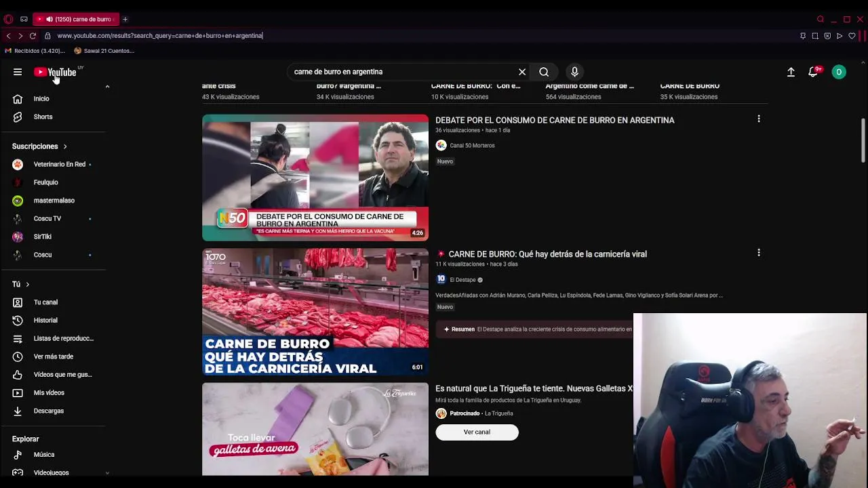Expand the Resumen summary box
Viewport: 868px width, 488px height.
(536, 329)
